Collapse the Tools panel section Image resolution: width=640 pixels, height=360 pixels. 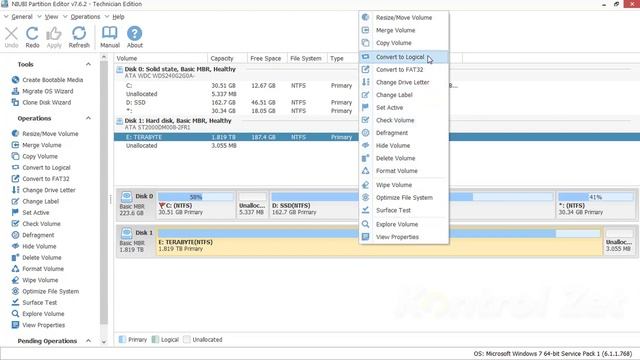pyautogui.click(x=88, y=64)
